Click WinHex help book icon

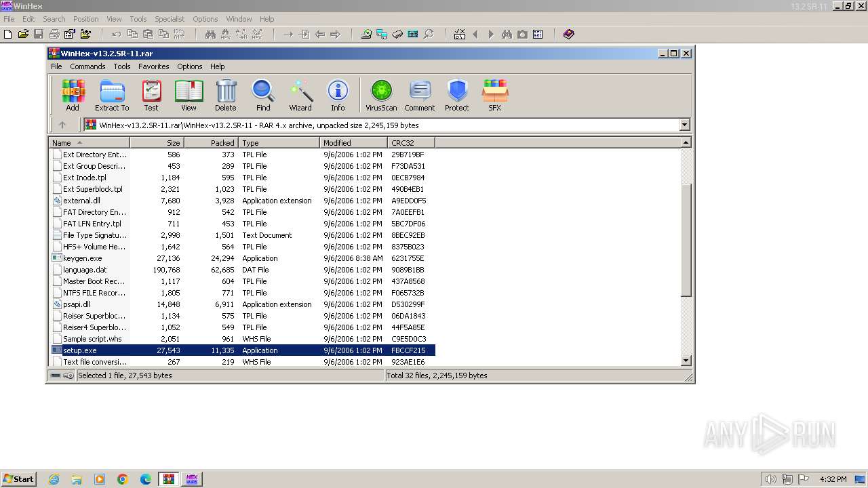click(x=569, y=34)
